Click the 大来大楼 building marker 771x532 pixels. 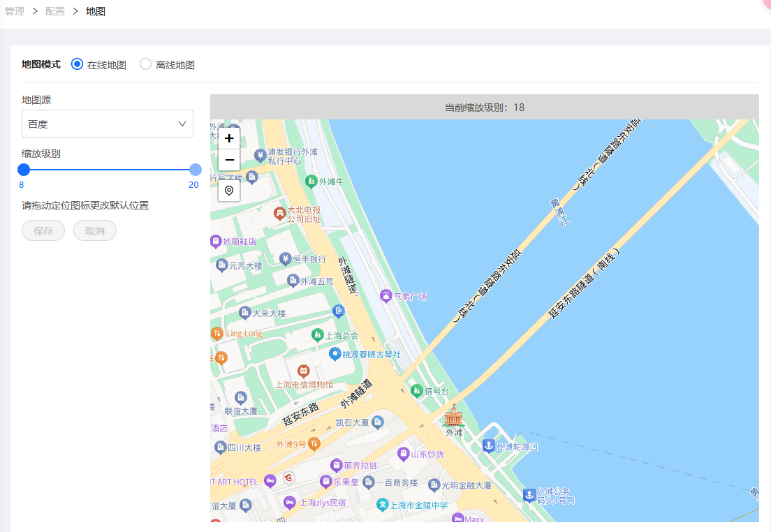pos(245,312)
